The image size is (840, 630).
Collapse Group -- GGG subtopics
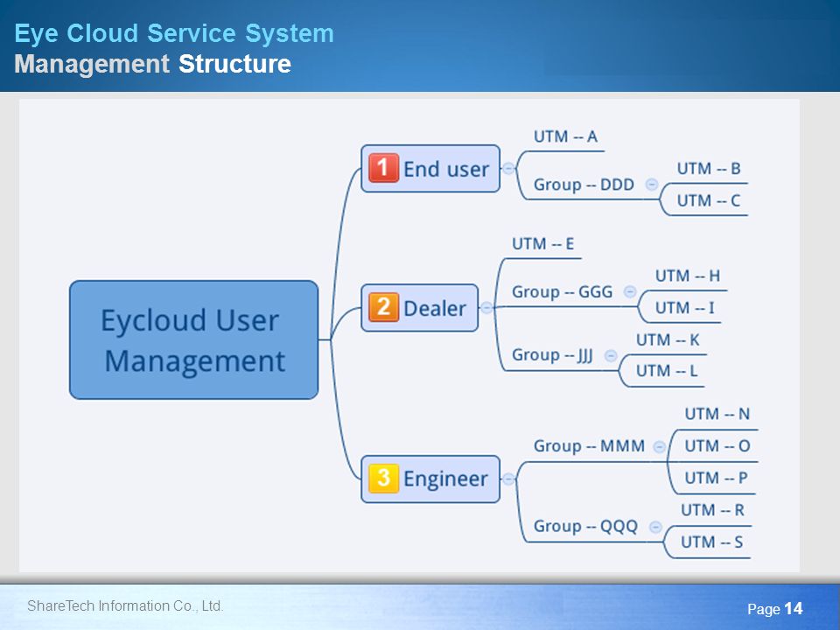(x=630, y=291)
